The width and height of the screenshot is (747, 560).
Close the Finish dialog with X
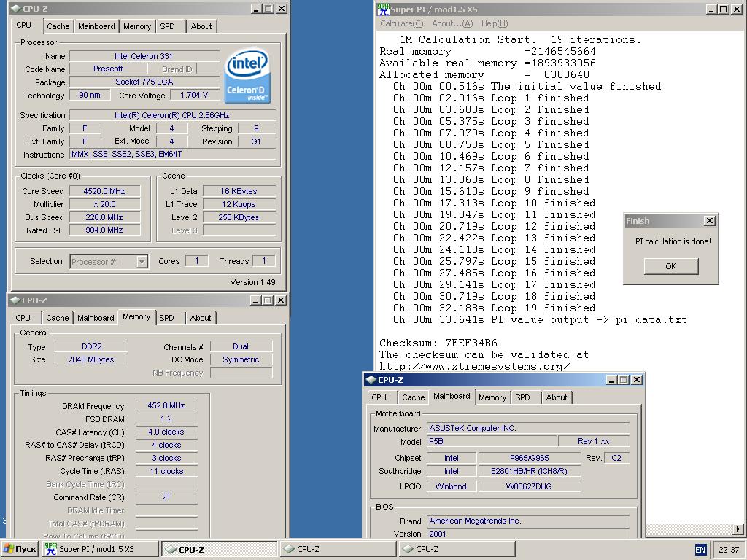(709, 221)
